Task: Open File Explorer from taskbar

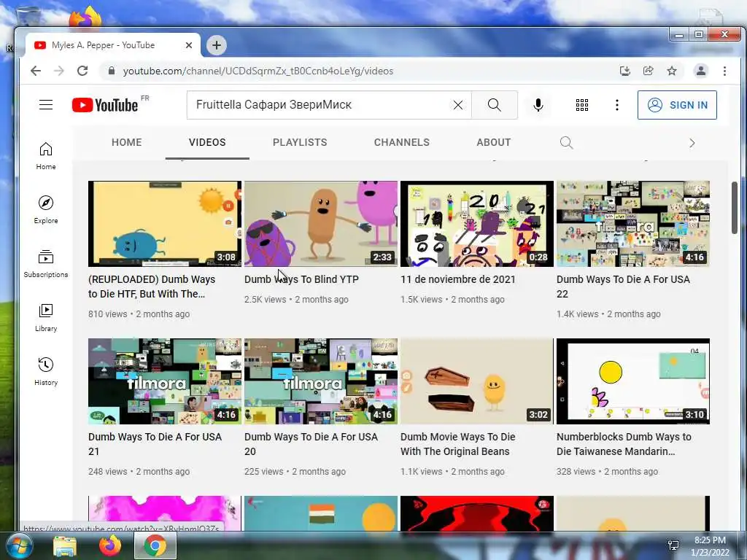Action: point(65,546)
